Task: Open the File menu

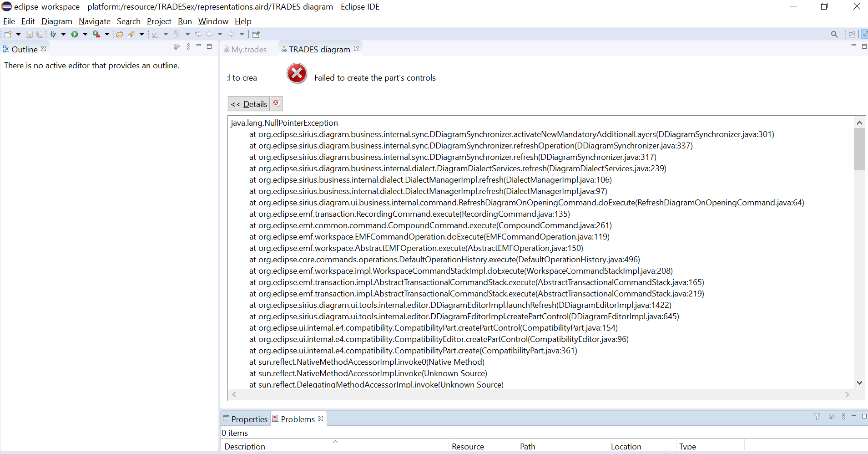Action: coord(9,21)
